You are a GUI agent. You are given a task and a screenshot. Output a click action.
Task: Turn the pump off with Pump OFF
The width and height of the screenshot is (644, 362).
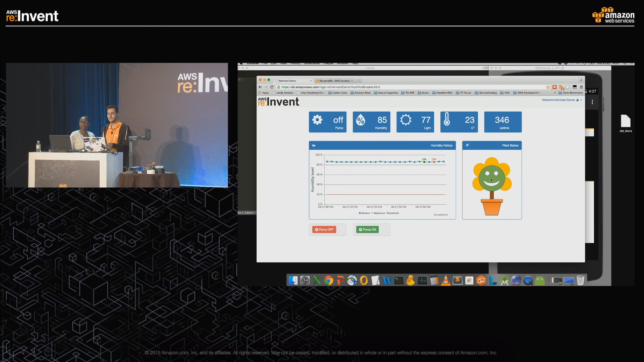324,230
